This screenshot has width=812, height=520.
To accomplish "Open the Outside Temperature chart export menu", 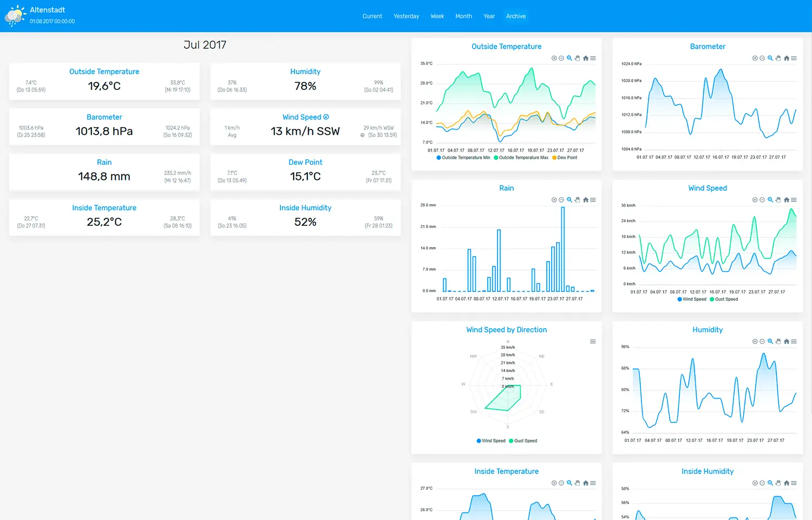I will 593,58.
